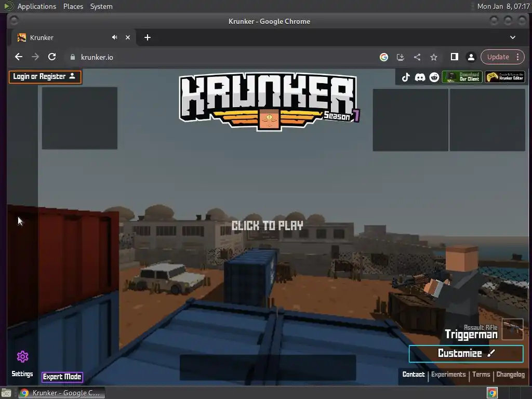
Task: Click the site lock icon
Action: tap(72, 57)
